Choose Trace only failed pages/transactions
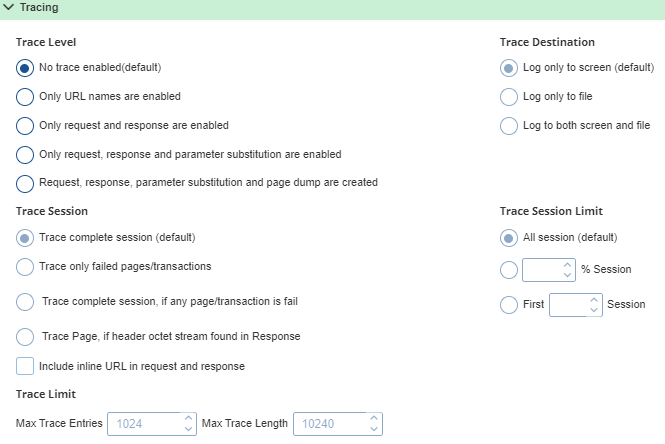665x444 pixels. click(26, 267)
